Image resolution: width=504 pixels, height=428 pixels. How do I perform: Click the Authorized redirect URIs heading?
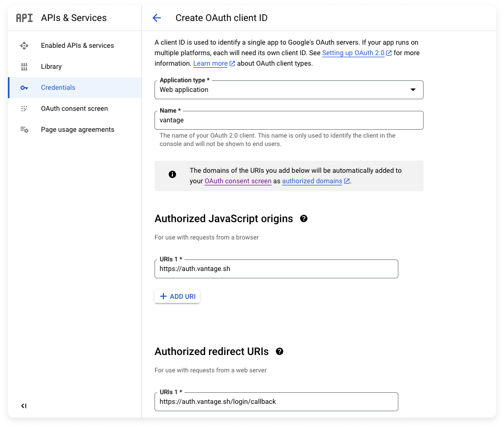[x=211, y=351]
